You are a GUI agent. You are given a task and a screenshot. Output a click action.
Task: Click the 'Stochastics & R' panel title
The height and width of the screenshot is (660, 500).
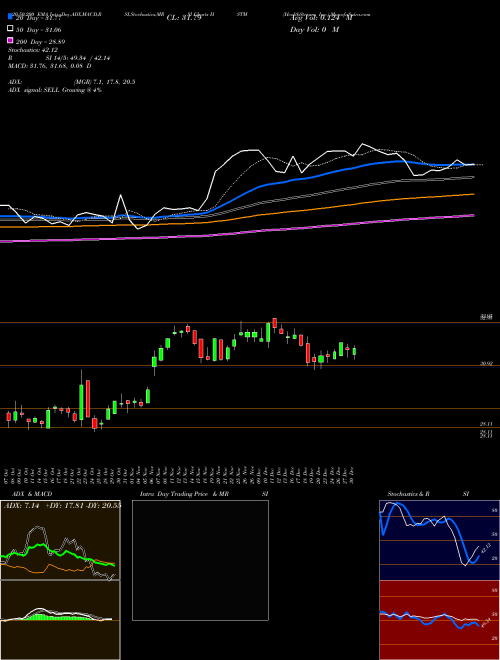point(409,494)
